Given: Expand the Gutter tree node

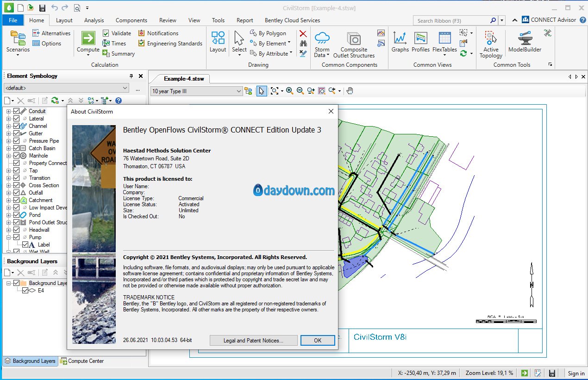Looking at the screenshot, I should pos(9,133).
